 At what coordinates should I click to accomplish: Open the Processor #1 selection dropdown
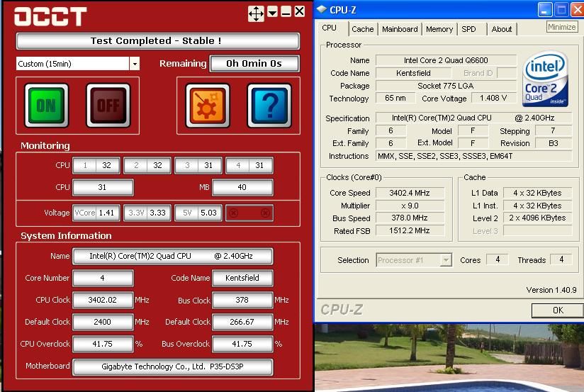pos(446,260)
